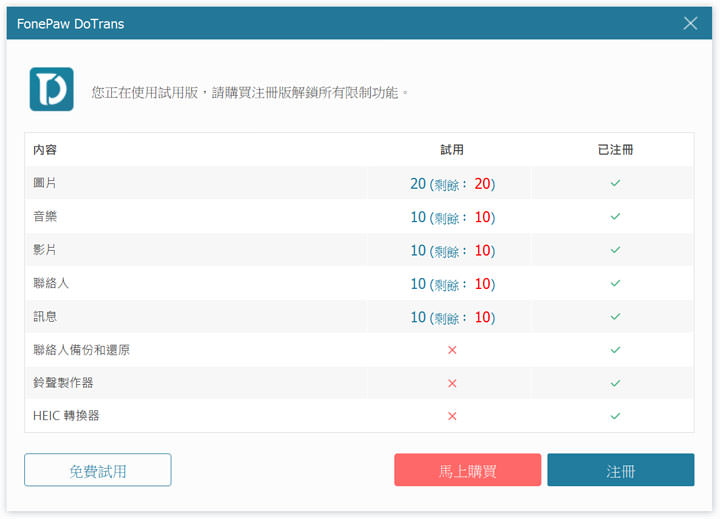Click the green check in 音樂 row
Viewport: 720px width, 519px height.
tap(615, 216)
